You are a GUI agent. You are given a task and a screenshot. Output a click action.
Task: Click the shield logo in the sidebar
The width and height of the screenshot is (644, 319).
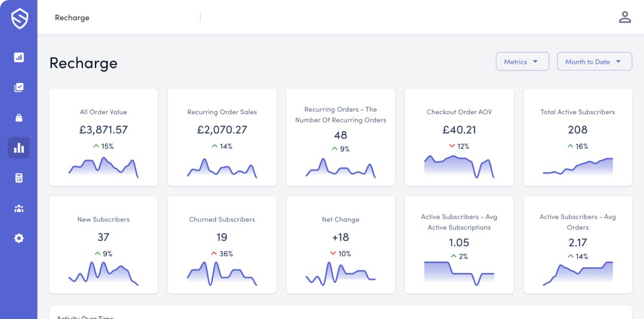pos(19,19)
